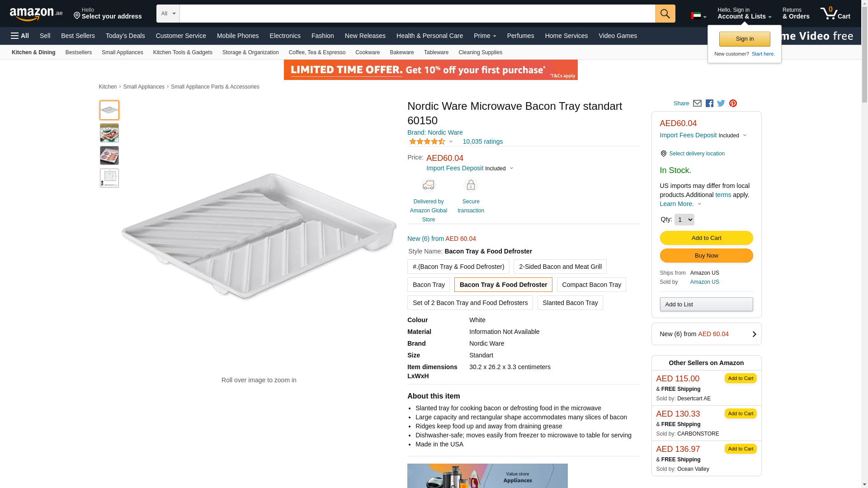The width and height of the screenshot is (868, 488).
Task: Open the UAE flag language selector
Action: click(x=698, y=16)
